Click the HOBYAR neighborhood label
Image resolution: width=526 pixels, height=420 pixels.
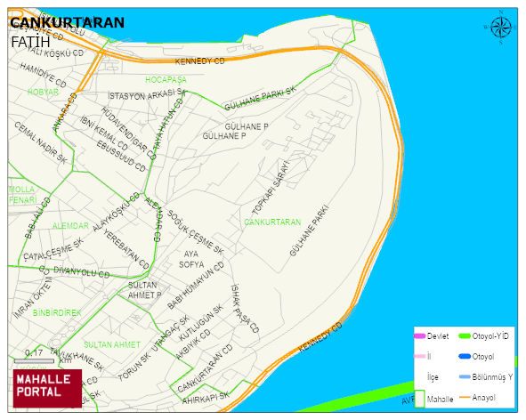[43, 92]
